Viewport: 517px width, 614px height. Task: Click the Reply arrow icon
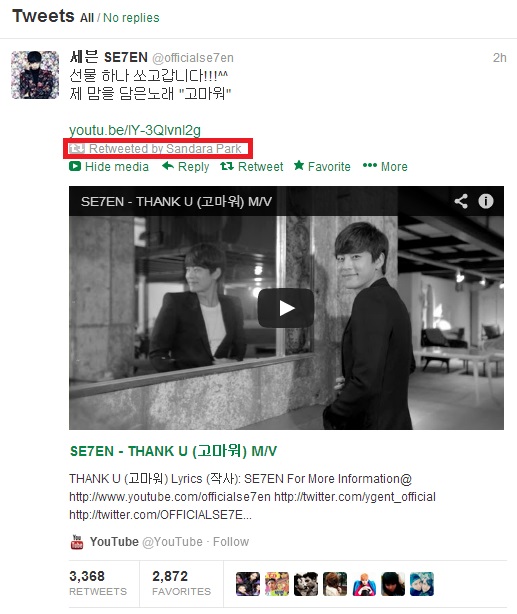coord(168,166)
